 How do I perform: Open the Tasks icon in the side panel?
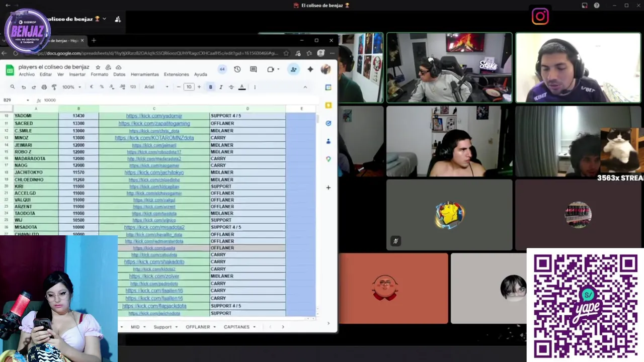point(328,123)
